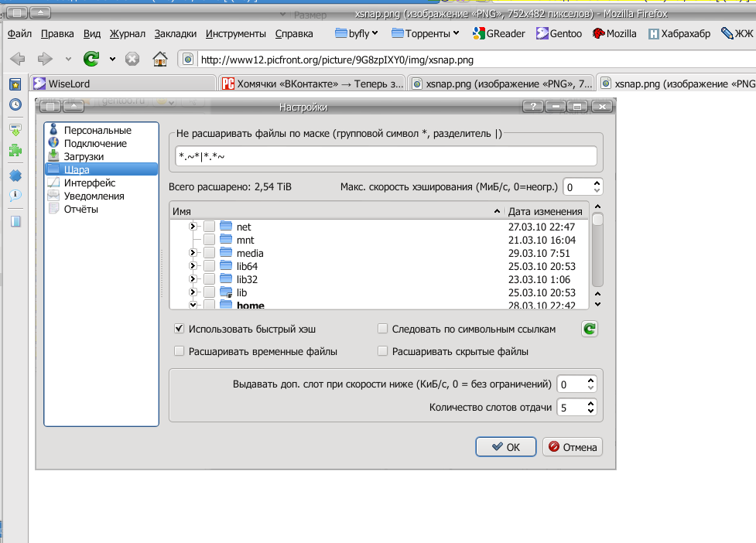Check the net folder checkbox

(209, 227)
